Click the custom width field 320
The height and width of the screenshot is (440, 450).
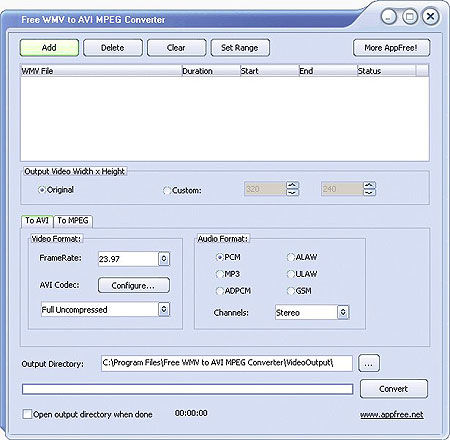pyautogui.click(x=265, y=189)
